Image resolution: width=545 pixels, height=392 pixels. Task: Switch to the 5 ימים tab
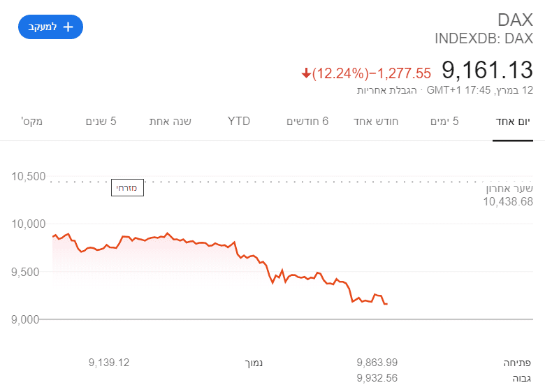click(445, 122)
